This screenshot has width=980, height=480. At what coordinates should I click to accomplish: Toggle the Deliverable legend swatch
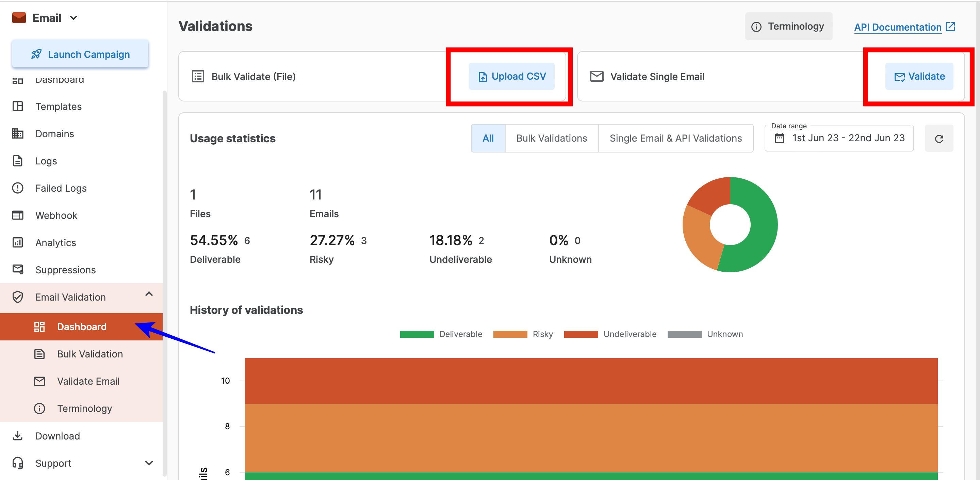(417, 334)
